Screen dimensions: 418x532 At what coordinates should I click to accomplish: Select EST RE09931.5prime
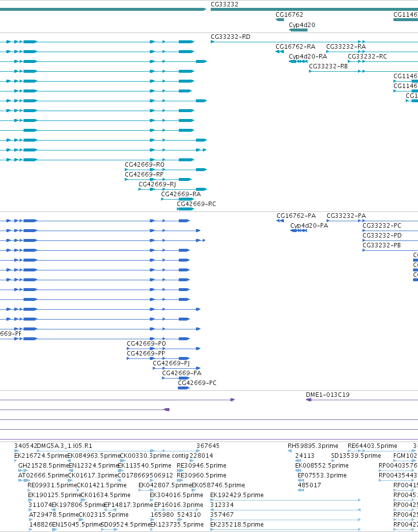[52, 485]
